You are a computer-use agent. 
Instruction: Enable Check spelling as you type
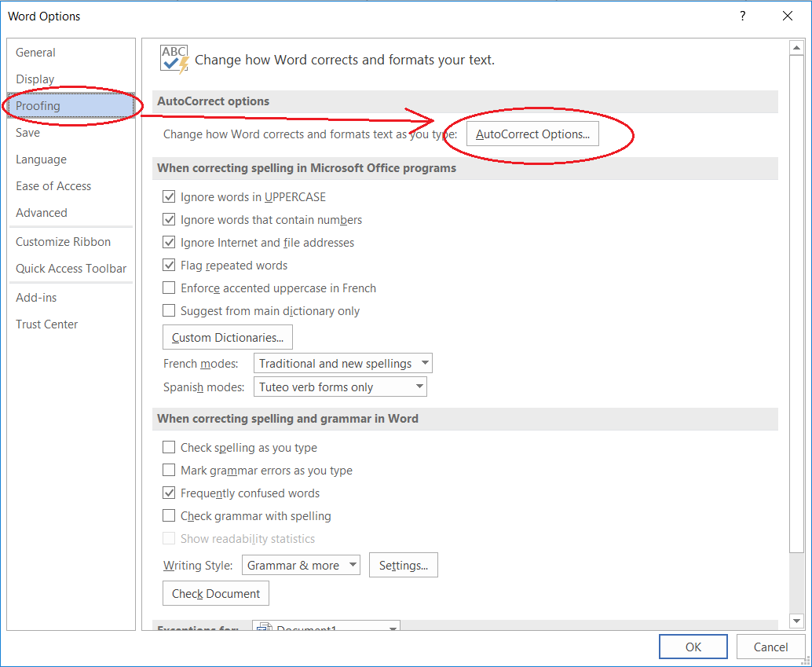tap(169, 447)
